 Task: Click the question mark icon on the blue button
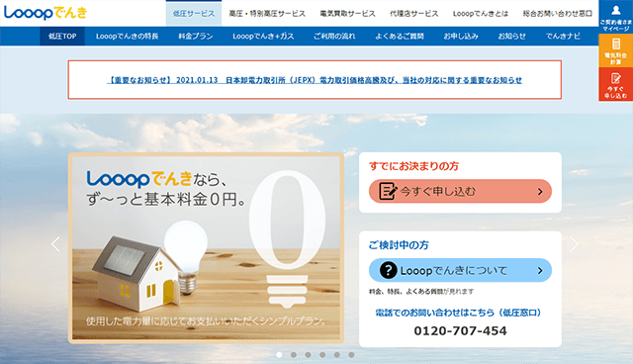388,270
